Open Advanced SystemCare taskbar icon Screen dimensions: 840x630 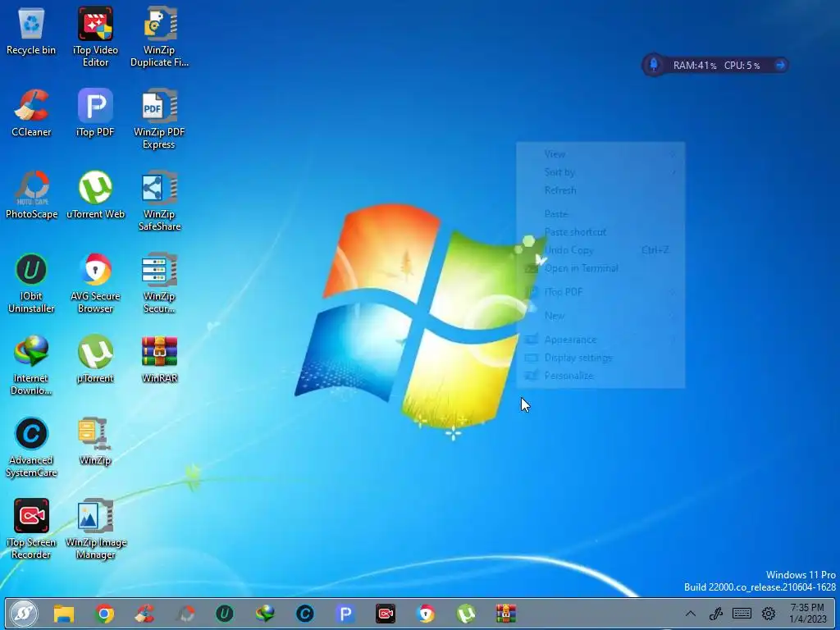coord(305,614)
